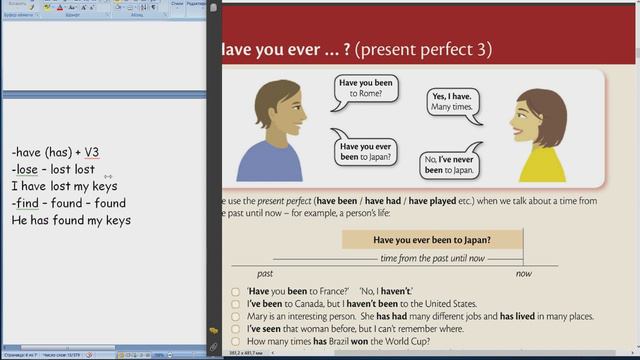Click the Sort icon in the ribbon
The height and width of the screenshot is (360, 640).
point(143,7)
